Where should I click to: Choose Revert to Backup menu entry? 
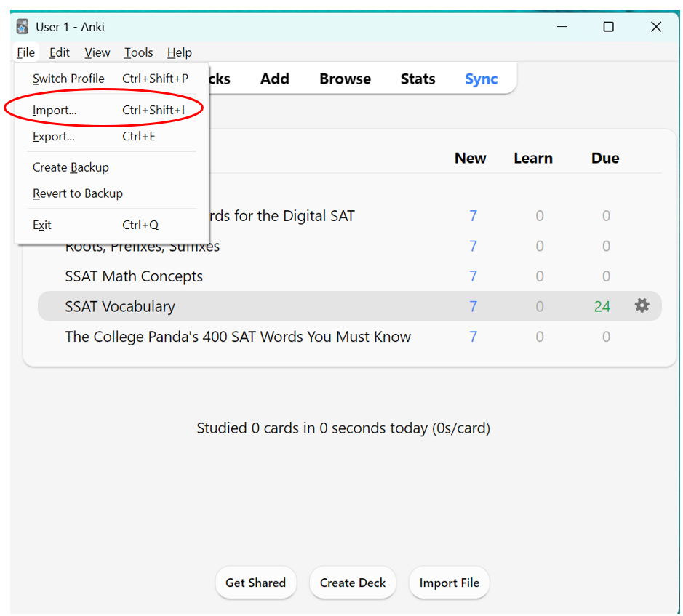(111, 193)
